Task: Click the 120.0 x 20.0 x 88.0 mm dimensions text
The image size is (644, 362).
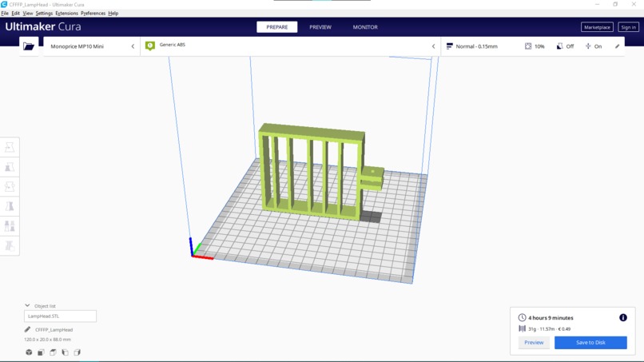Action: 48,340
